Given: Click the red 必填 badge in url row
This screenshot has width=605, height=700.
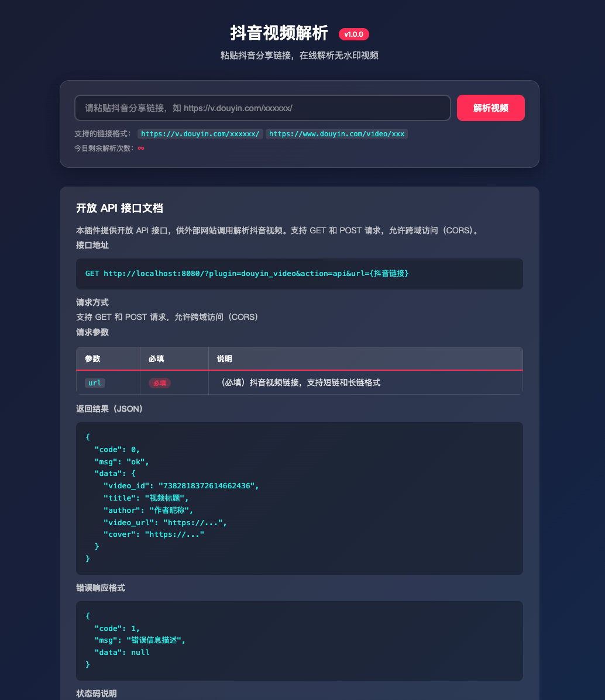Looking at the screenshot, I should click(160, 383).
